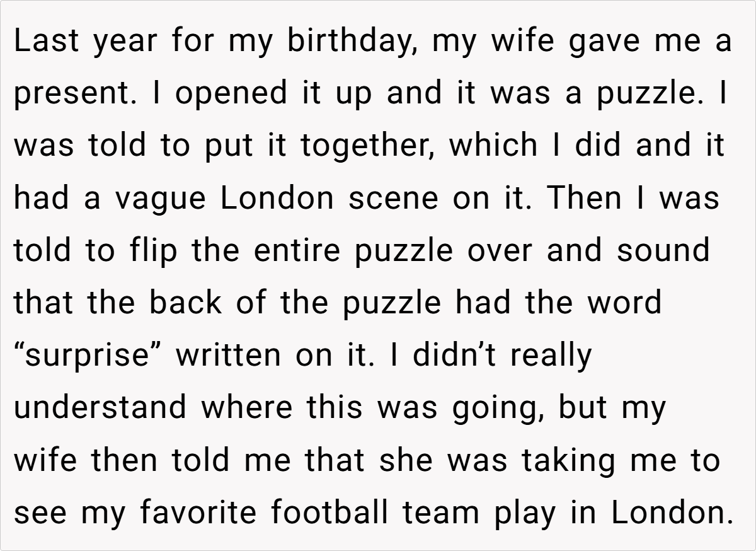The height and width of the screenshot is (551, 756).
Task: Click on the word "taking"
Action: click(x=571, y=460)
